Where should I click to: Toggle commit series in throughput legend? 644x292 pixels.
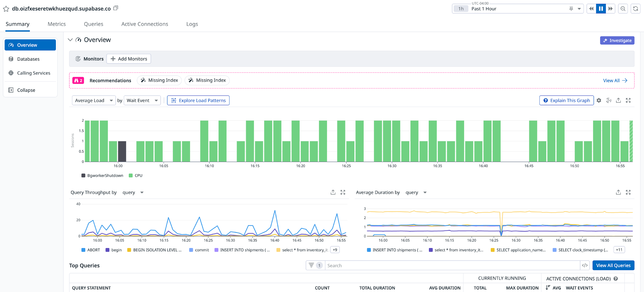tap(199, 250)
